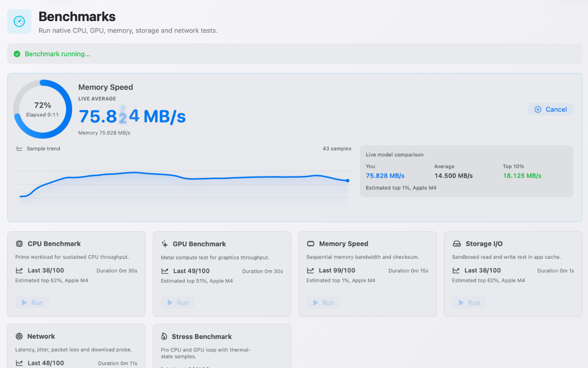Run the GPU Benchmark
The image size is (588, 368).
(x=178, y=303)
